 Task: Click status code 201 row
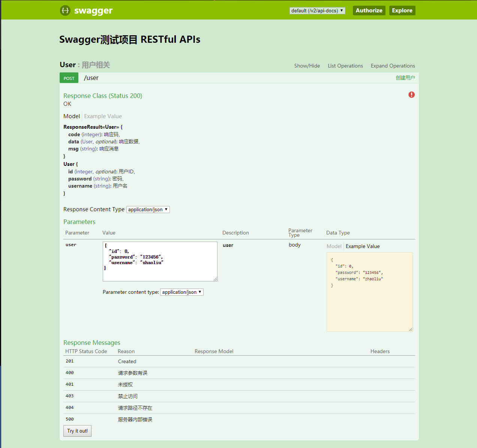tap(239, 361)
